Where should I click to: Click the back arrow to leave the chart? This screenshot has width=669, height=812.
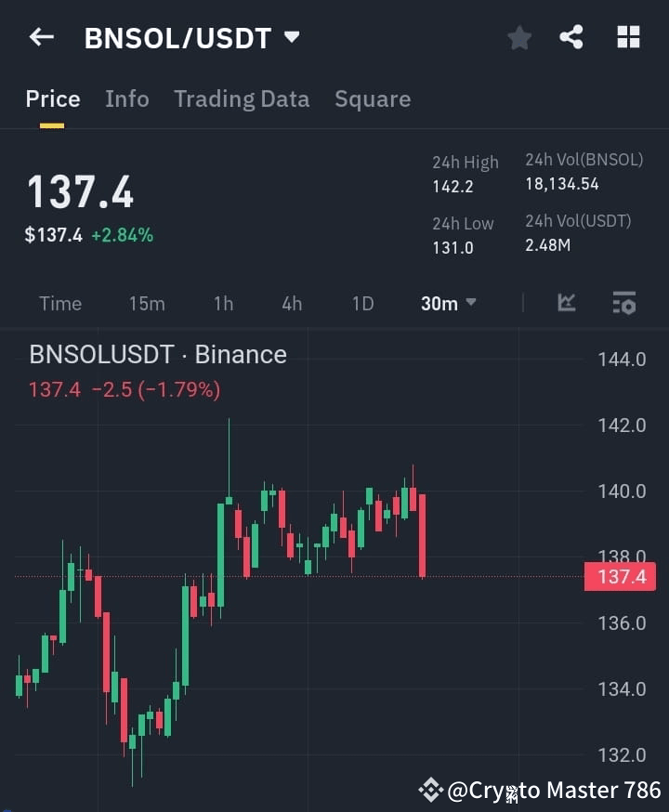pos(38,38)
